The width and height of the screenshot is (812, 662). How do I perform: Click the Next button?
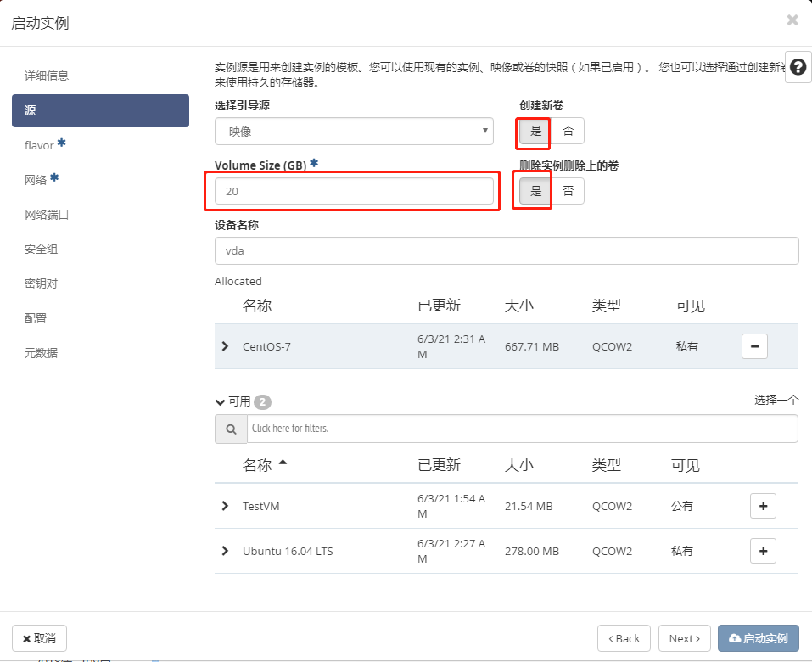click(x=684, y=637)
